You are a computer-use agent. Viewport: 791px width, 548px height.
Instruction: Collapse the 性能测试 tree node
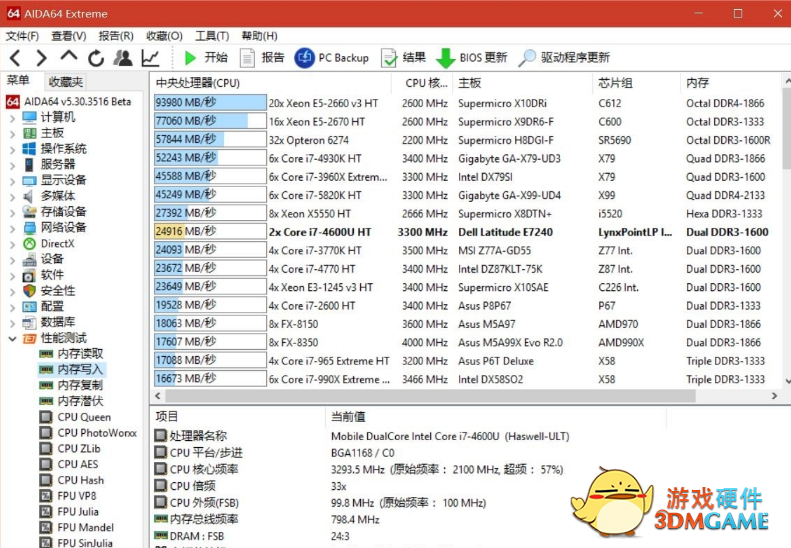(12, 338)
